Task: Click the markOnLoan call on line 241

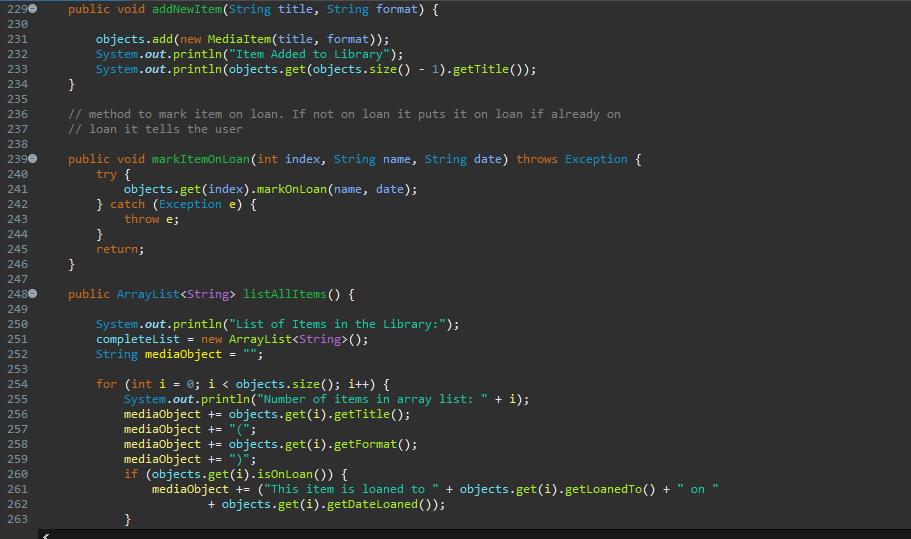Action: (292, 189)
